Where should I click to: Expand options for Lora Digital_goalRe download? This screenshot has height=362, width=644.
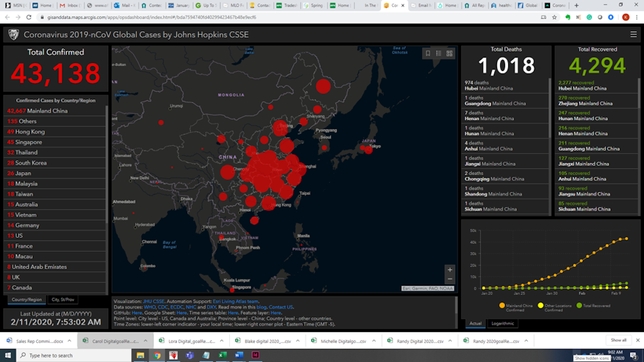pos(222,341)
